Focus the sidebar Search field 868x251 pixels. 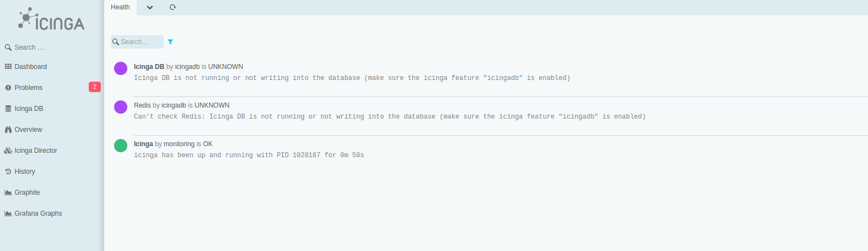pyautogui.click(x=52, y=47)
